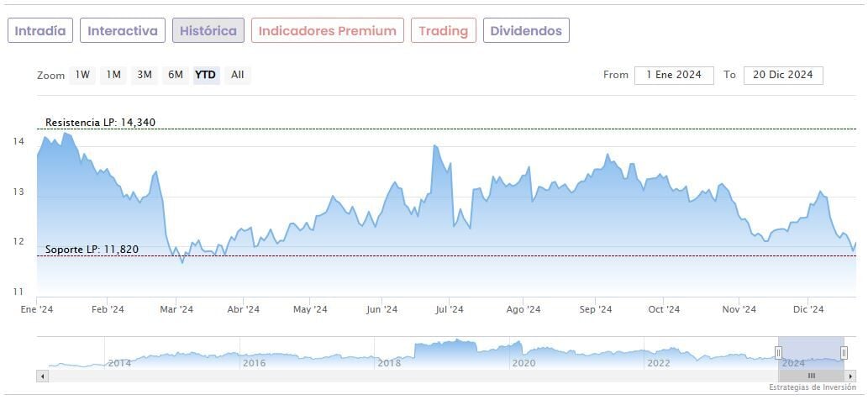Open the Dividendos tab

(526, 31)
